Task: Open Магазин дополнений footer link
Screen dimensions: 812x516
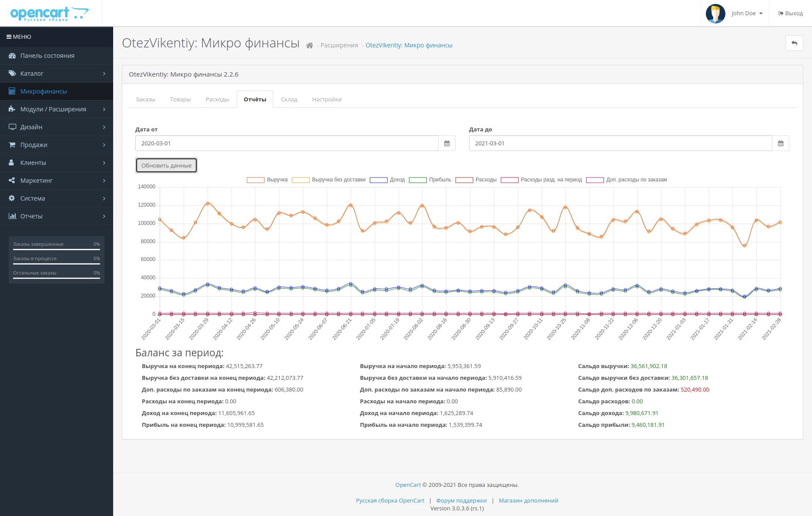Action: coord(528,500)
